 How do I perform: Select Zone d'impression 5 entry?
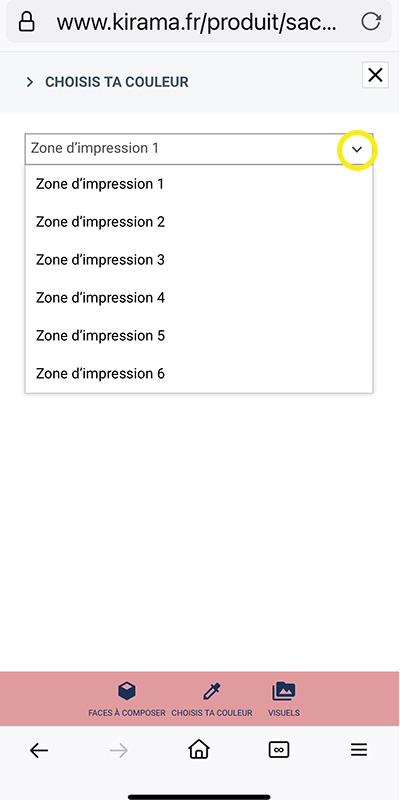pyautogui.click(x=199, y=336)
